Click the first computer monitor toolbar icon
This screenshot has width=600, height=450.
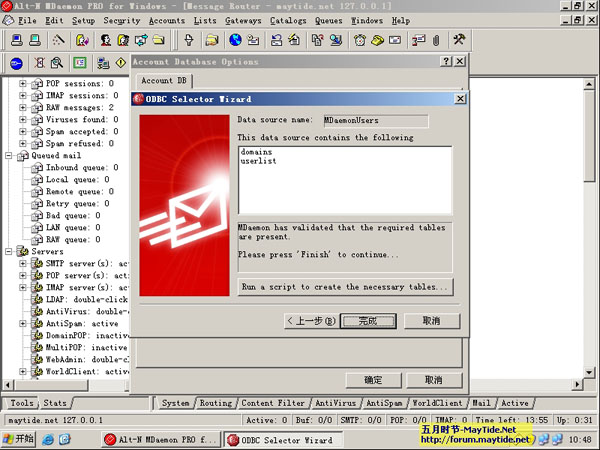[16, 40]
